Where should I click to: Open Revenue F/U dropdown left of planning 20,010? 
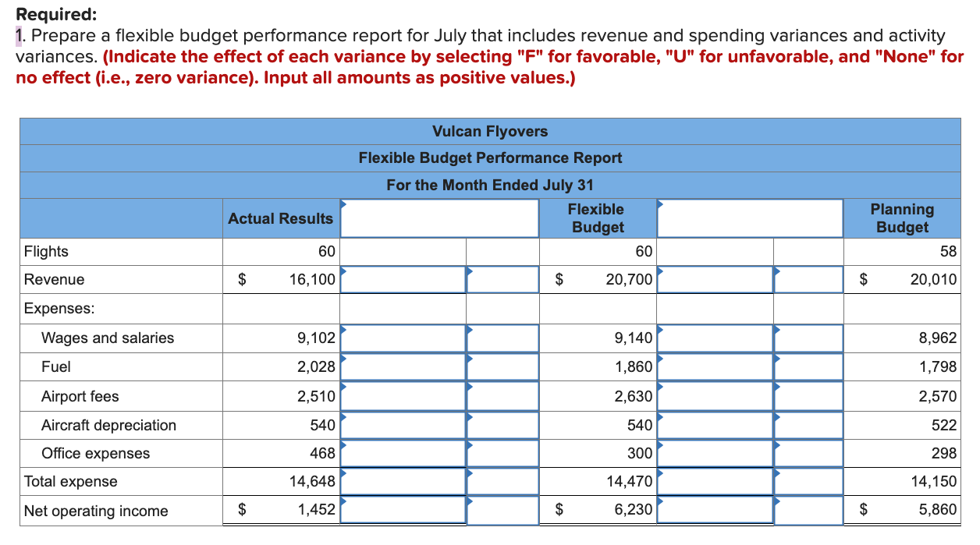pyautogui.click(x=808, y=280)
